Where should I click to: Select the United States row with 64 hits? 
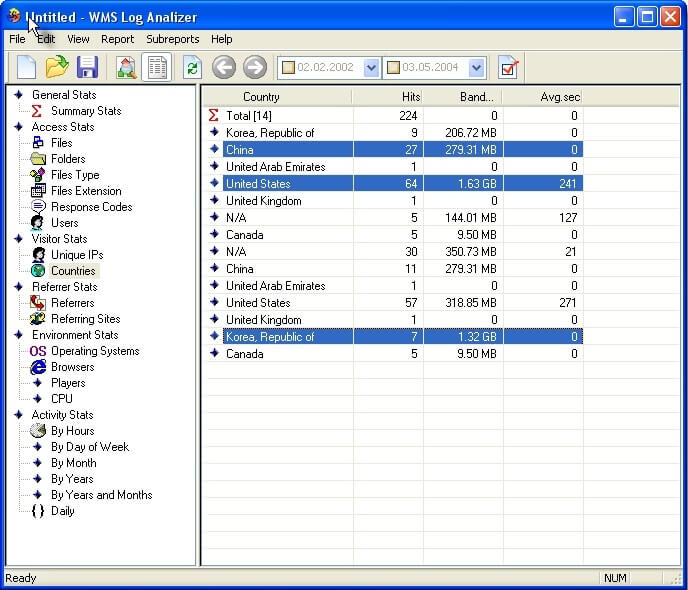[394, 184]
